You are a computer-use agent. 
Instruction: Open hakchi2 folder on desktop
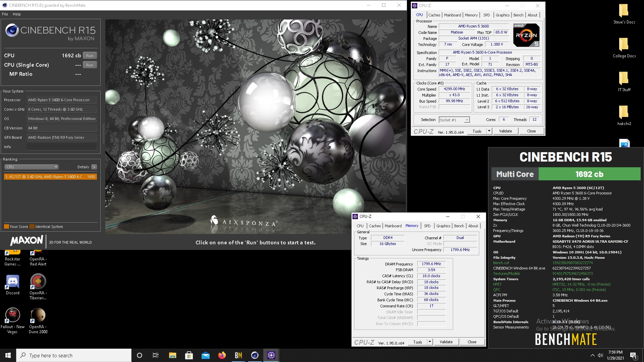(x=624, y=115)
